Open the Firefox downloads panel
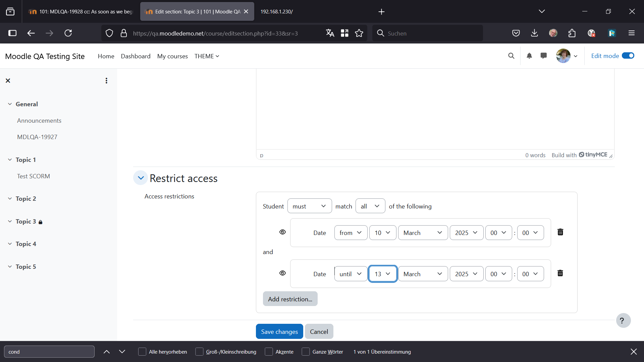 point(534,33)
